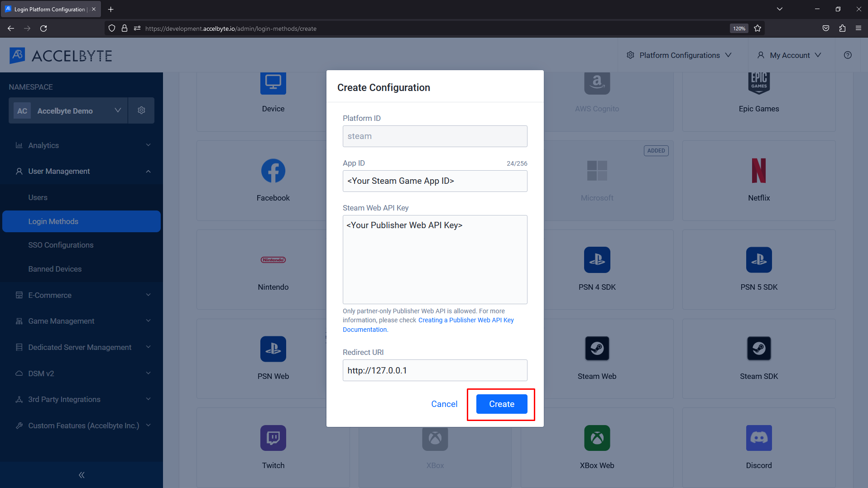868x488 pixels.
Task: Select the PSN 4 SDK icon
Action: click(x=597, y=260)
